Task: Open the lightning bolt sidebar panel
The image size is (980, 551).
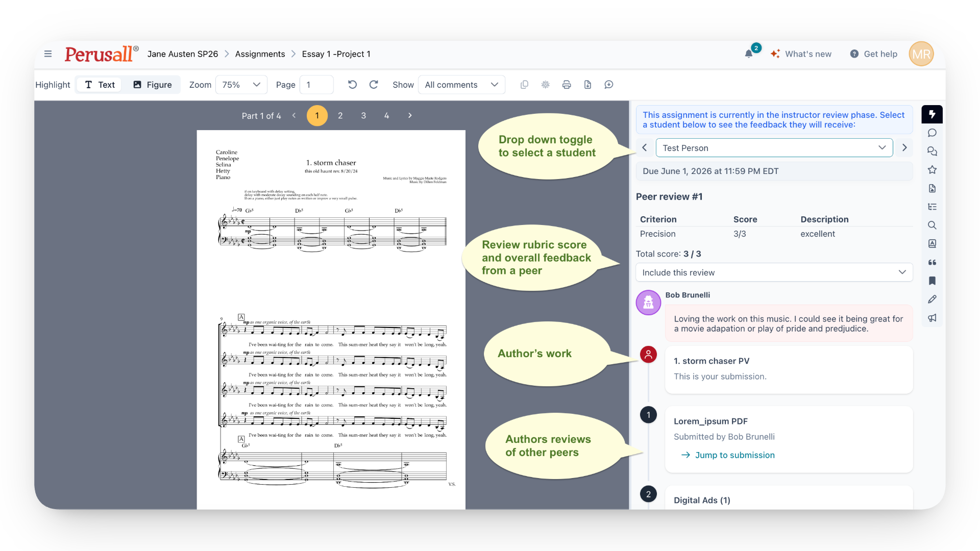Action: tap(932, 114)
